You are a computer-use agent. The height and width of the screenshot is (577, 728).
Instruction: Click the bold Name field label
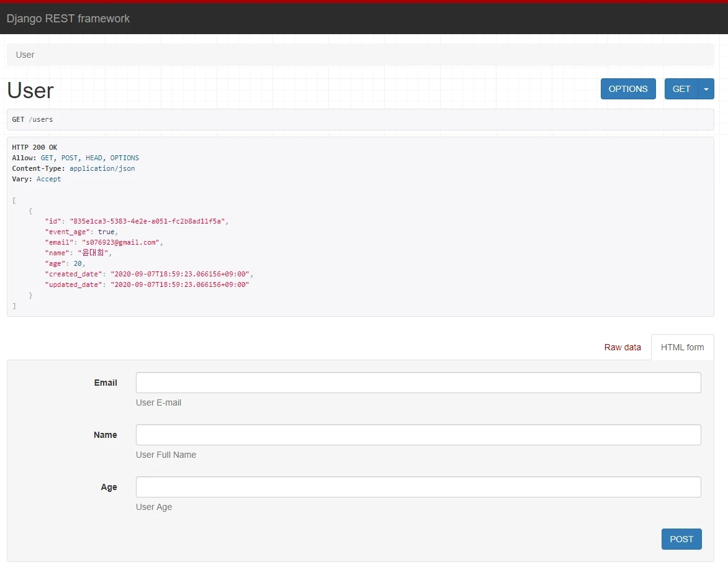point(105,435)
